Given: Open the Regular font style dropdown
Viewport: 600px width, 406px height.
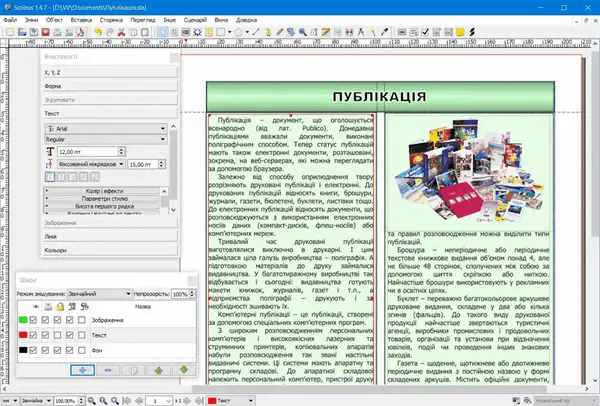Looking at the screenshot, I should [x=106, y=139].
